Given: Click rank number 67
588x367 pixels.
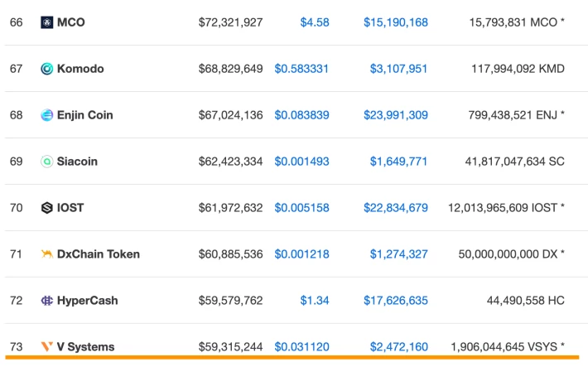Looking at the screenshot, I should (16, 69).
